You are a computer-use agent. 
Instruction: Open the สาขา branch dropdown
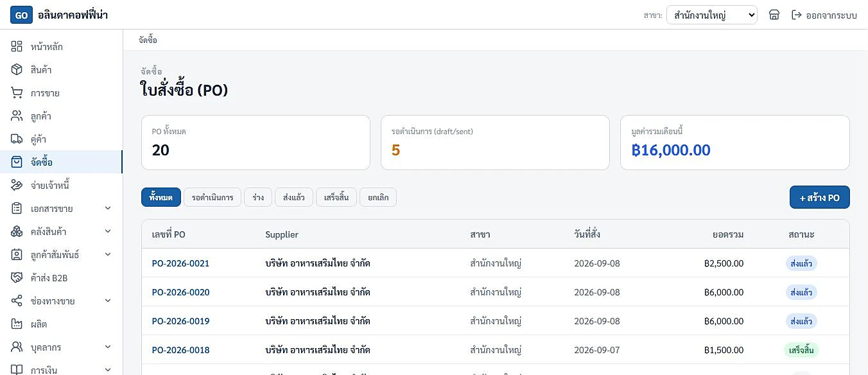712,15
